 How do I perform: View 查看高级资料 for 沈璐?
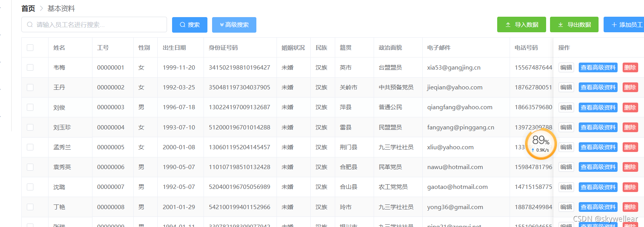(x=598, y=187)
